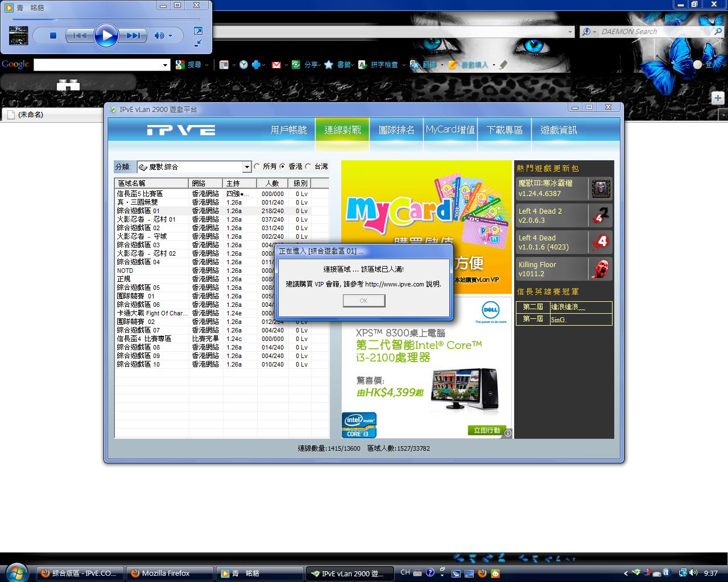Open the Google toolbar news icon
Image resolution: width=728 pixels, height=582 pixels.
[224, 65]
